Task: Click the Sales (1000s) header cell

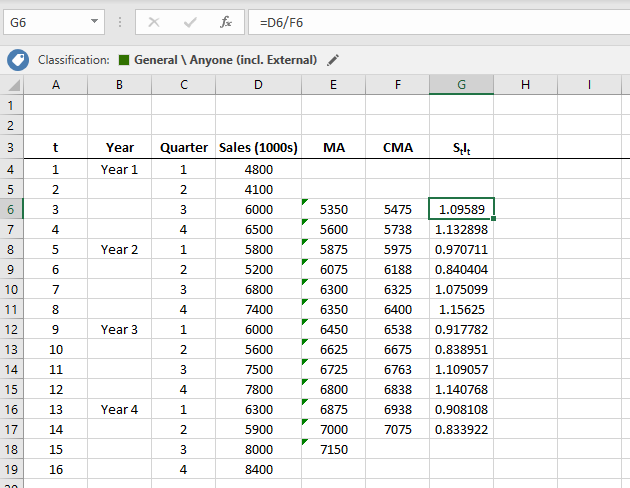Action: [x=259, y=148]
